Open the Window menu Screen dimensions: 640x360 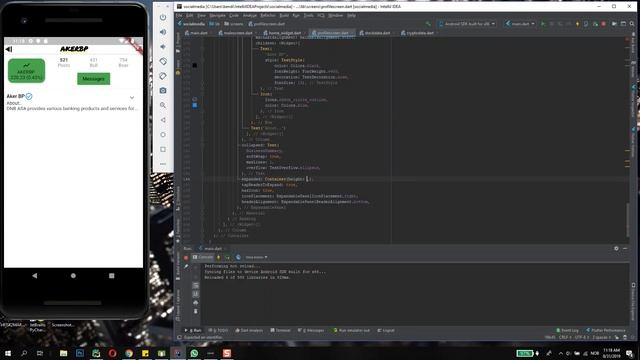pos(336,16)
